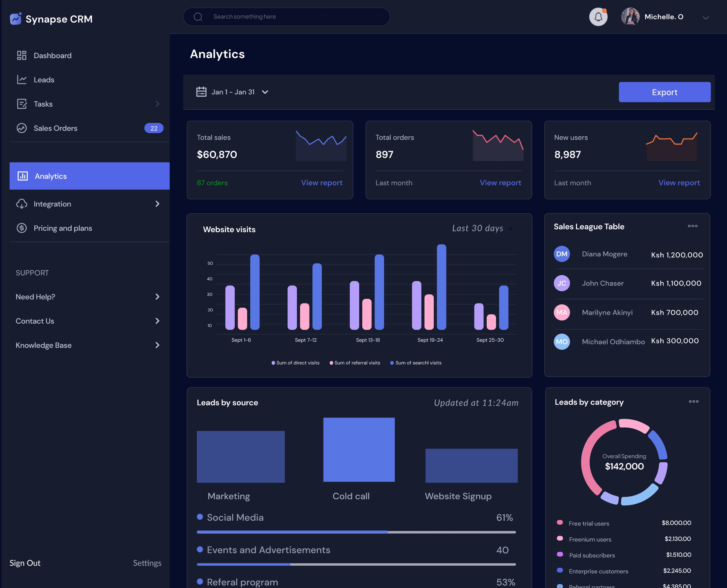Viewport: 727px width, 588px height.
Task: Click the Sales Orders 22 badge
Action: 154,128
